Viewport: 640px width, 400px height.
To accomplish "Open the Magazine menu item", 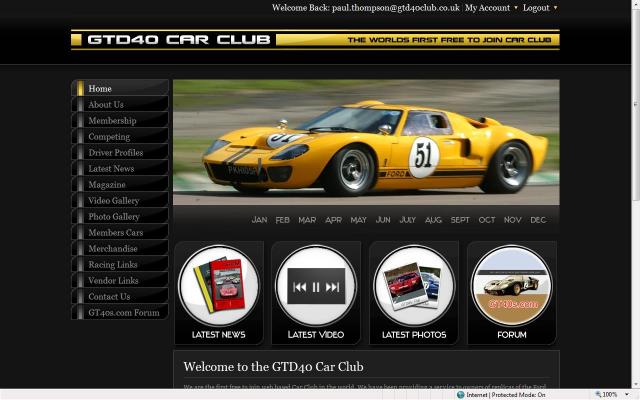I will pos(120,184).
